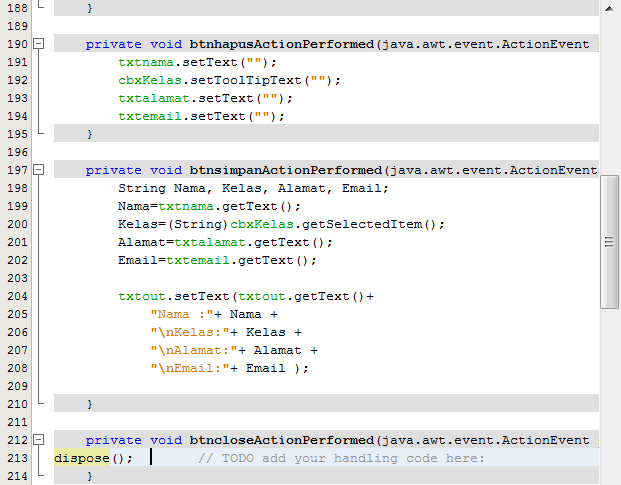Click the "Nama :" string literal
The width and height of the screenshot is (621, 485).
(x=182, y=314)
